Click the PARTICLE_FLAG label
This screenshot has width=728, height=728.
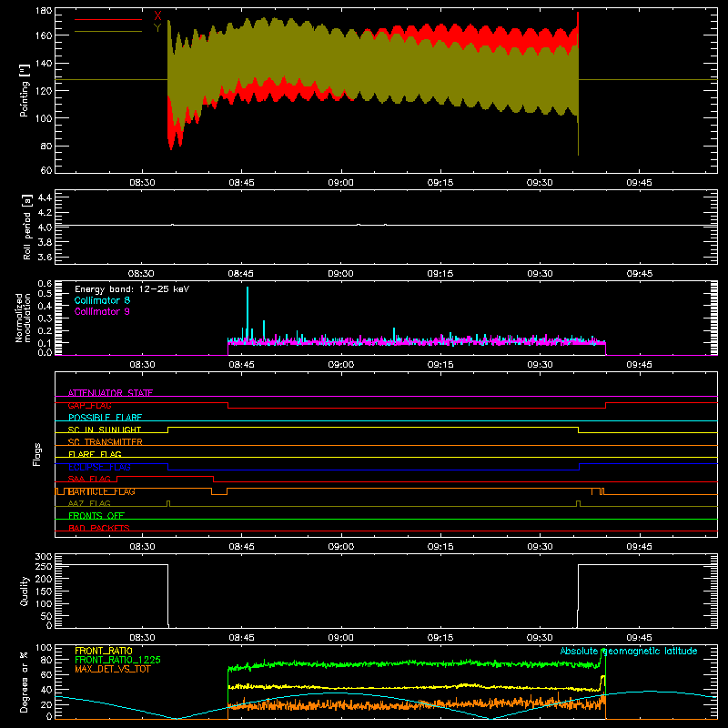point(102,491)
